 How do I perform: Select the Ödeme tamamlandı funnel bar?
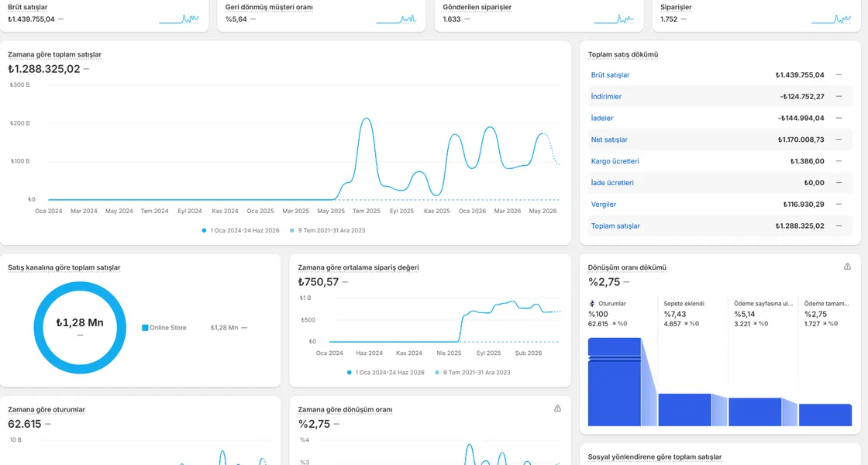(825, 415)
